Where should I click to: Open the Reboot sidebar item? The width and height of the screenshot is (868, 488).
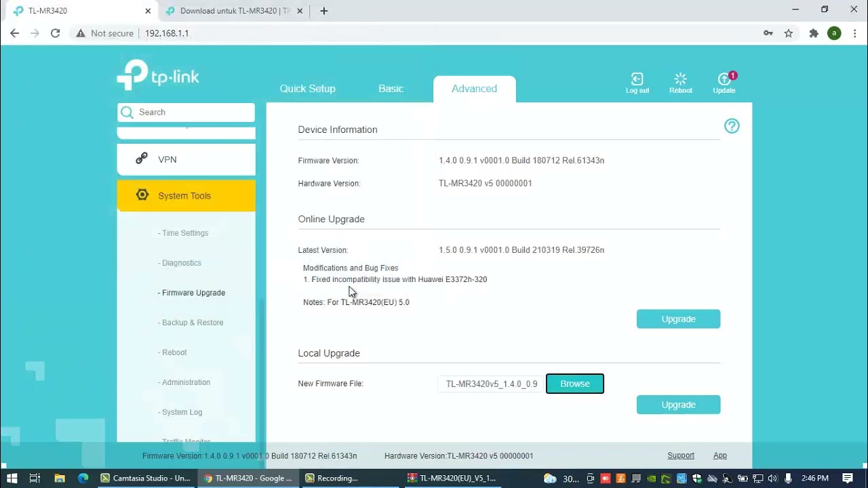(x=172, y=352)
